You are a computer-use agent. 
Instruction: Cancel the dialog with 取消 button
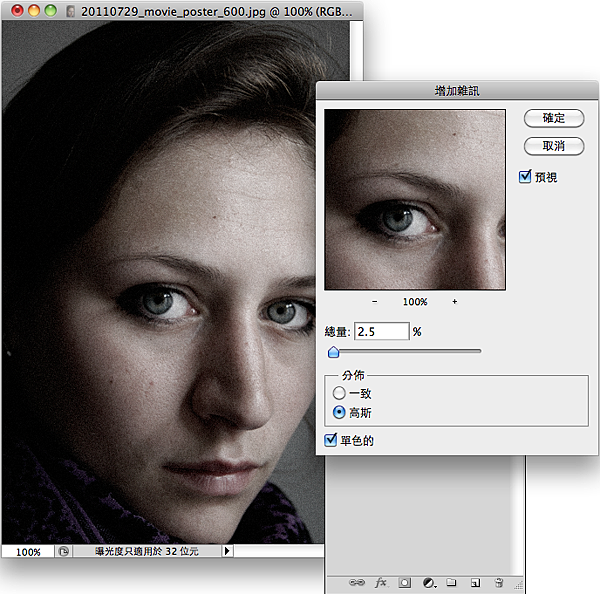(553, 146)
